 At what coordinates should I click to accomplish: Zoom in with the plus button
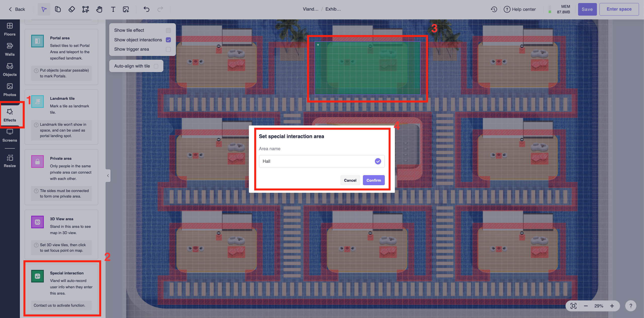[x=612, y=306]
